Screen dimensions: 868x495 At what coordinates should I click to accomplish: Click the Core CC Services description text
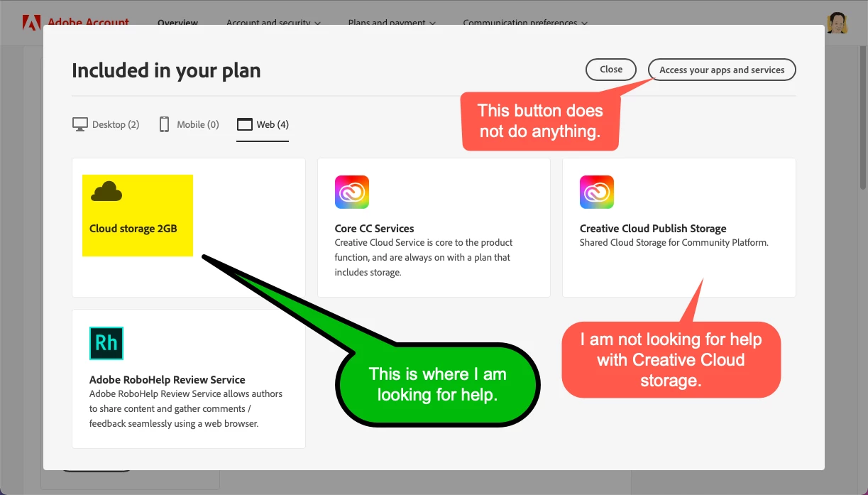(x=424, y=257)
